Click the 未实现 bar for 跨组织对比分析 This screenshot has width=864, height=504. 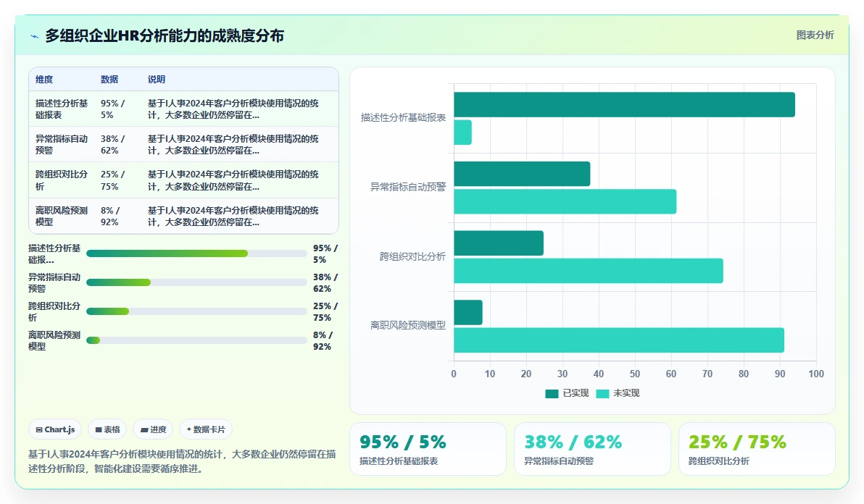[589, 271]
